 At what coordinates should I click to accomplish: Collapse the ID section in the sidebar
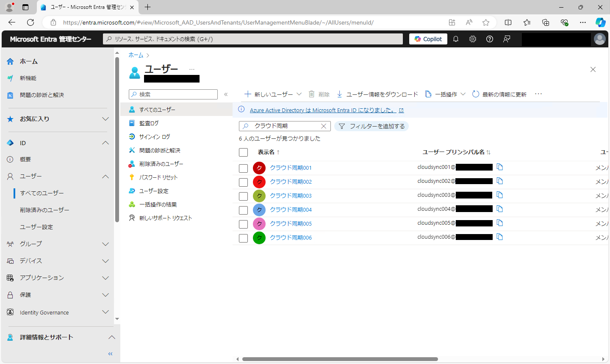click(105, 143)
